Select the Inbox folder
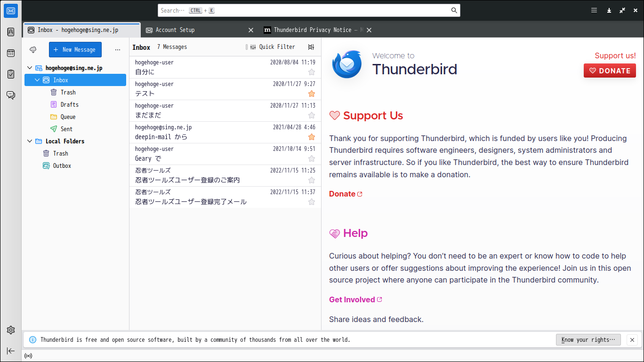 pos(75,80)
